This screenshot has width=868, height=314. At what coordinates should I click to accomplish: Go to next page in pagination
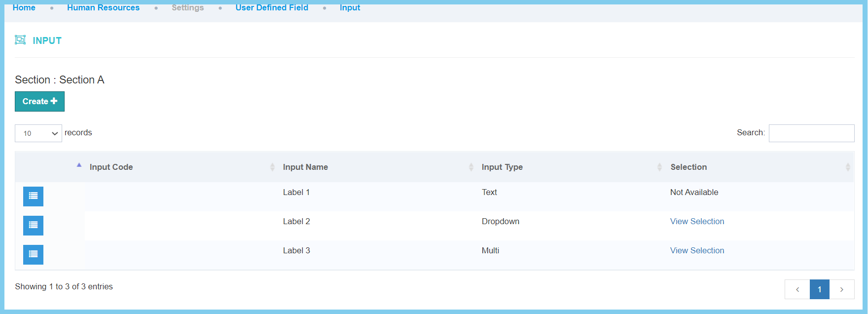(841, 289)
